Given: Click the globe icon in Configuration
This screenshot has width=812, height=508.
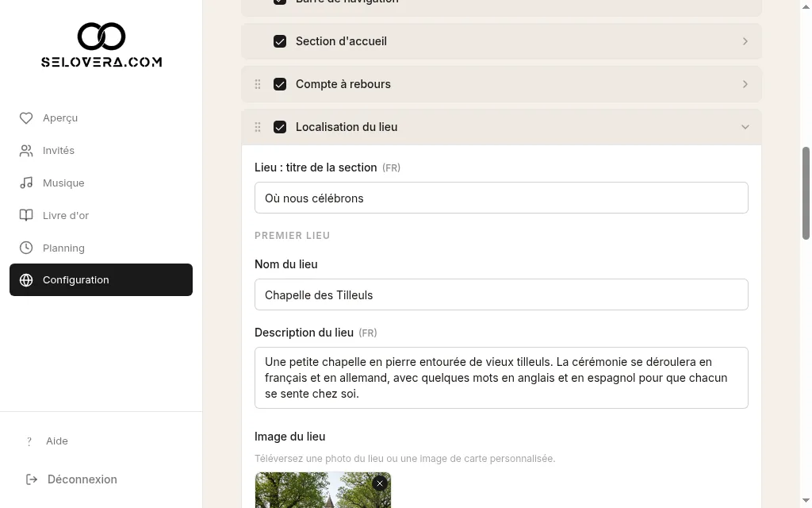Looking at the screenshot, I should (26, 280).
